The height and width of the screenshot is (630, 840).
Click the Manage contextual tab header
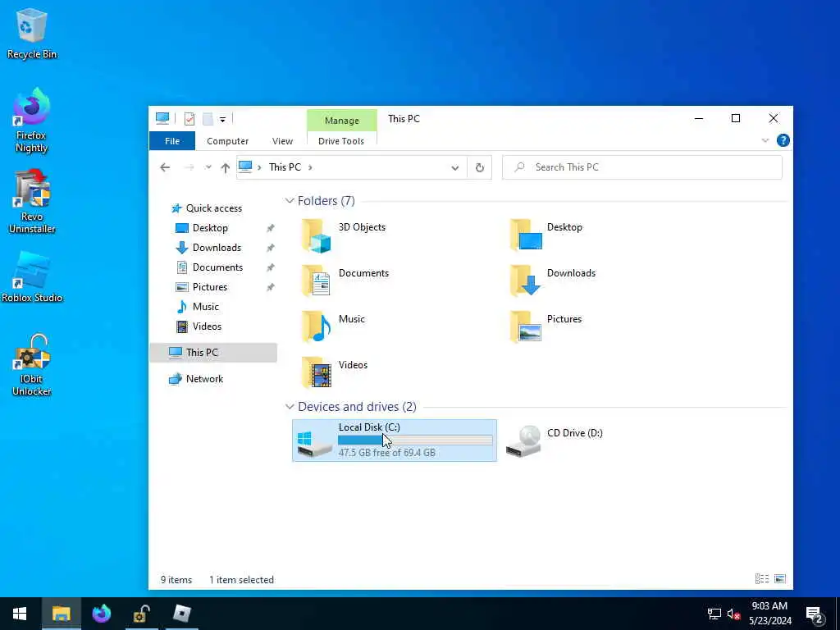(x=342, y=121)
